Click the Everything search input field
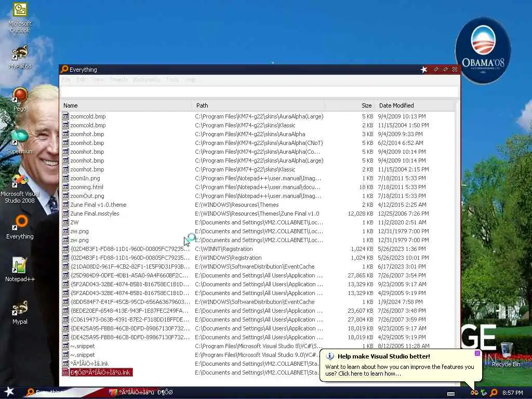Viewport: 532px width, 399px height. click(x=260, y=91)
